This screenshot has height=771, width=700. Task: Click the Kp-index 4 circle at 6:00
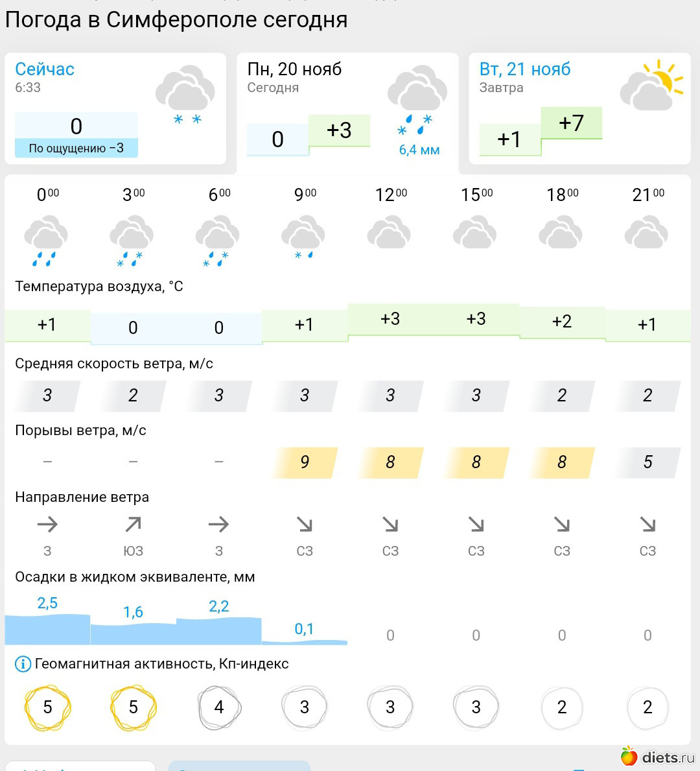219,707
